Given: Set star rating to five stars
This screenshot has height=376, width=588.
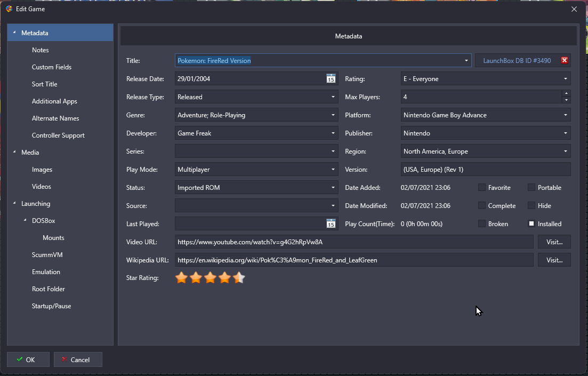Looking at the screenshot, I should click(x=239, y=278).
